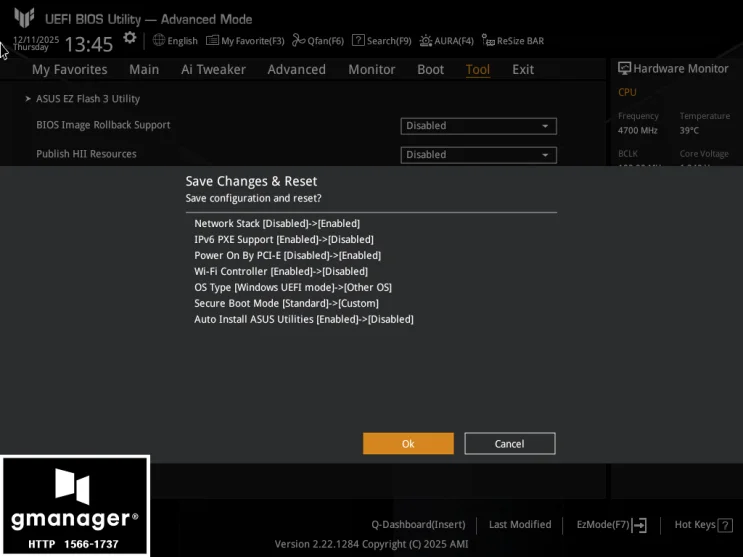This screenshot has width=743, height=557.
Task: Switch to My Favorites tab
Action: [70, 70]
